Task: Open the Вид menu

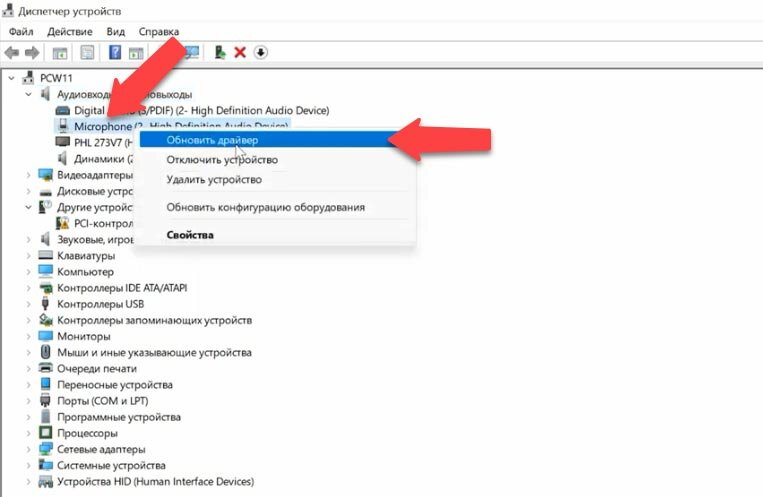Action: click(116, 32)
